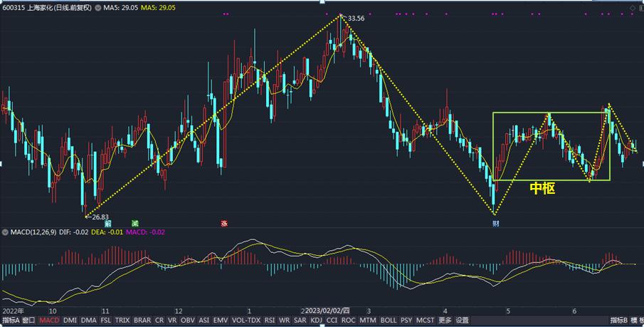Image resolution: width=644 pixels, height=327 pixels.
Task: Click the DIF: -0.02 readout
Action: coord(74,232)
